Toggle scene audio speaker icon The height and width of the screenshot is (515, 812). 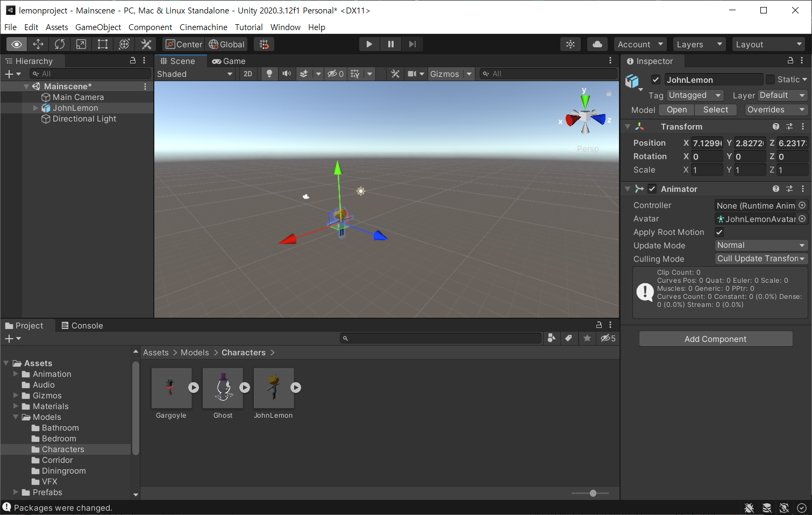coord(287,74)
